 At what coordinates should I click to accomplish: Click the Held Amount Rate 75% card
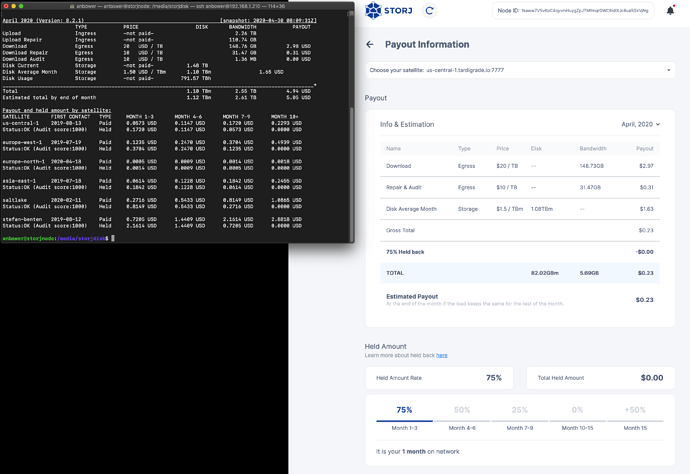click(439, 378)
